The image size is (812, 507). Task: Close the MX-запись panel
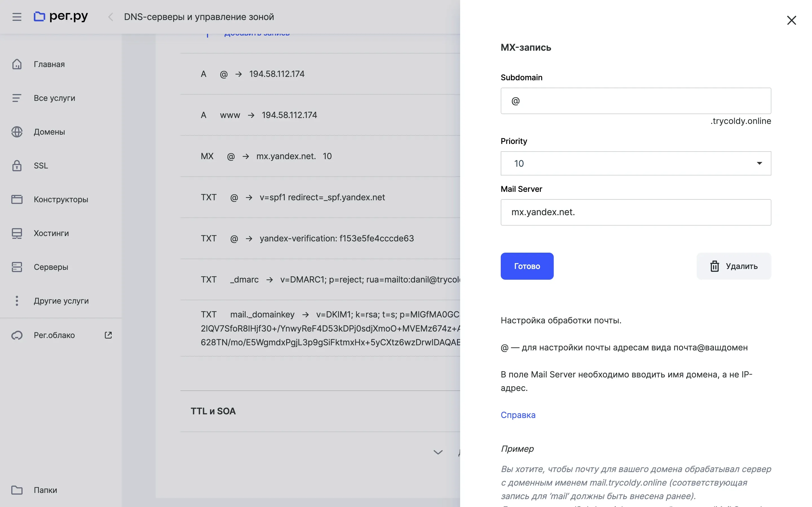[791, 21]
